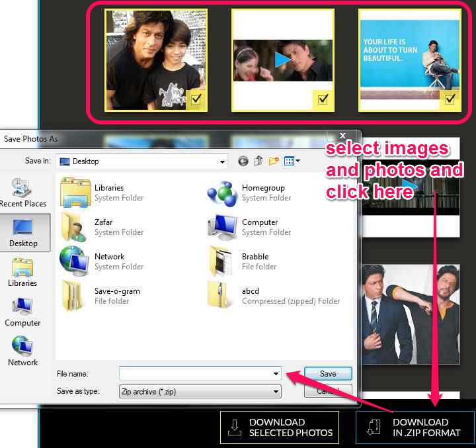Screen dimensions: 476x448
Task: Click Download in .ZIP Format button
Action: pos(415,427)
